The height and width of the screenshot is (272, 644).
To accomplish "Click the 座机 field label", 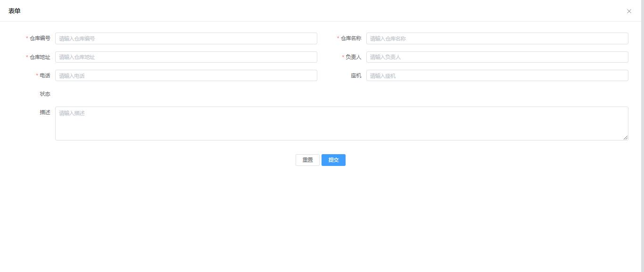I will [x=356, y=75].
